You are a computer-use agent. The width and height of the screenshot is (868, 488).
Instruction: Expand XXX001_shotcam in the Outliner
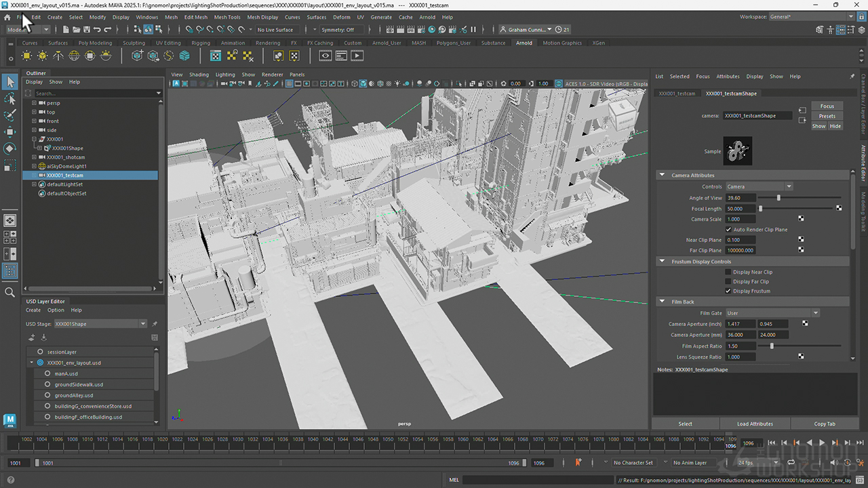tap(34, 157)
